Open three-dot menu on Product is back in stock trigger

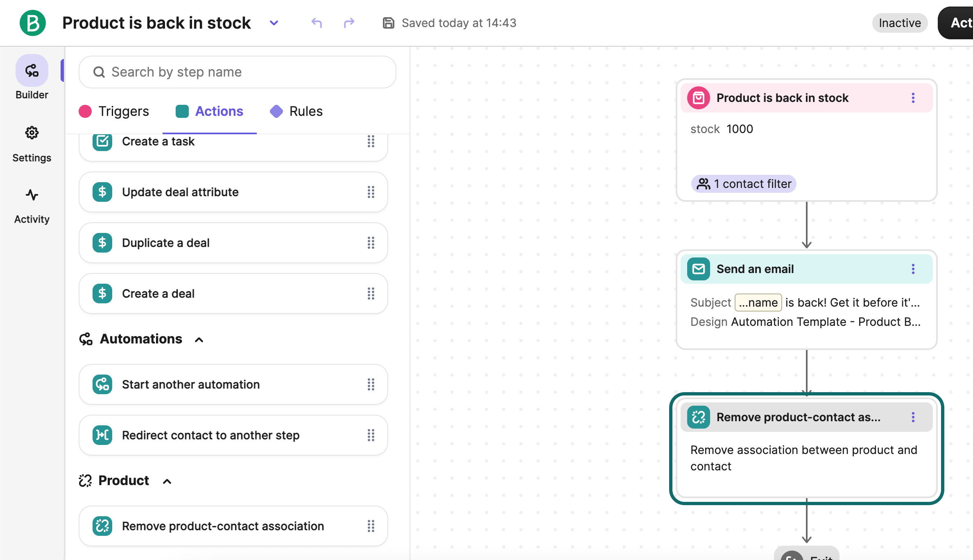tap(913, 98)
